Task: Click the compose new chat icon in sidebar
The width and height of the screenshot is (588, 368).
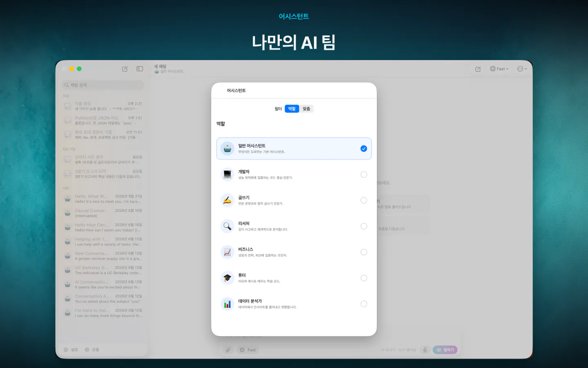Action: [x=125, y=69]
